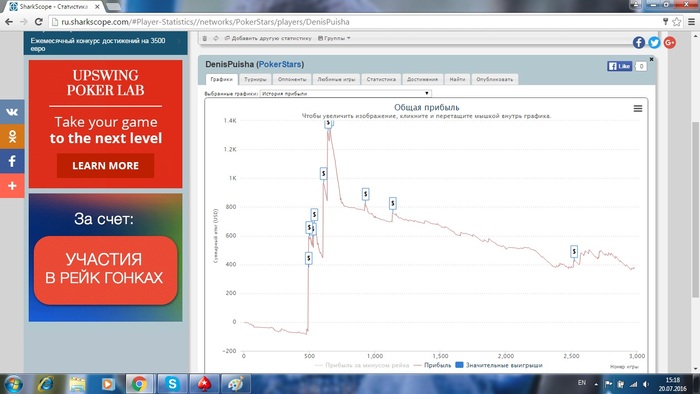Click the Odnoklassniki share icon
The width and height of the screenshot is (700, 394).
tap(12, 136)
